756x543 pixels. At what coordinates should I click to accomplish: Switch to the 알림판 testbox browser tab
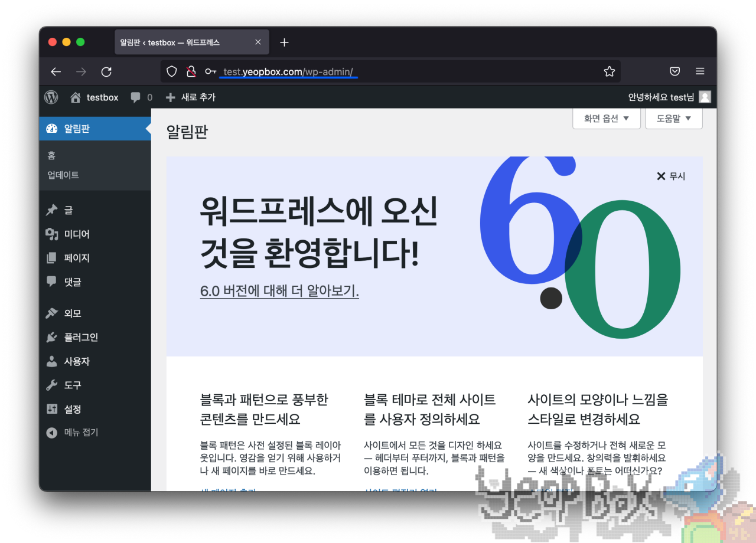(x=177, y=42)
